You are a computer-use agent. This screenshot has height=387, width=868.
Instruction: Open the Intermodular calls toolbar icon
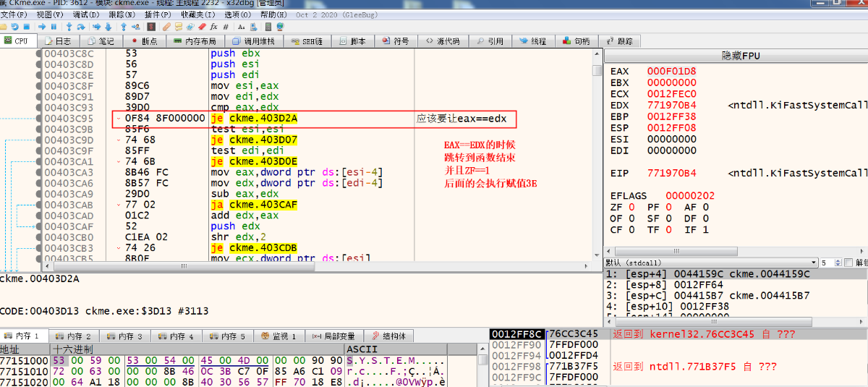[253, 27]
